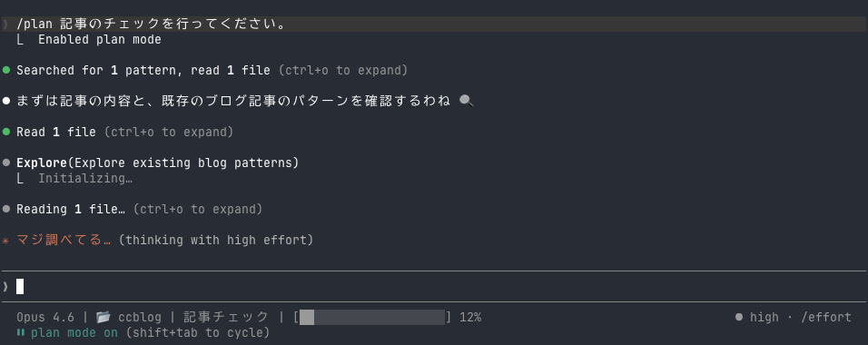This screenshot has height=345, width=868.
Task: Click the Opus 4.6 model label
Action: point(44,318)
